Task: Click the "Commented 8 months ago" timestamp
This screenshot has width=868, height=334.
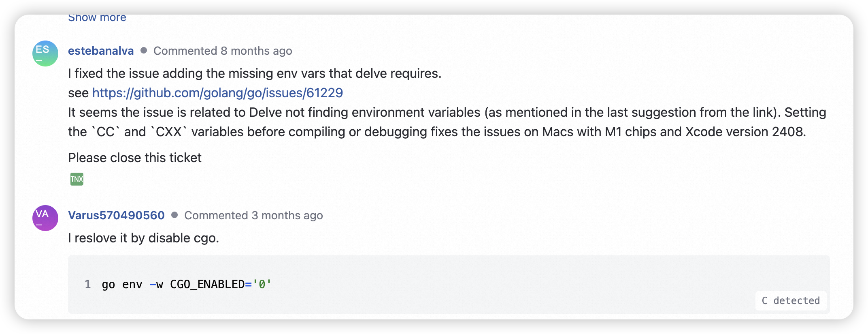Action: tap(223, 51)
